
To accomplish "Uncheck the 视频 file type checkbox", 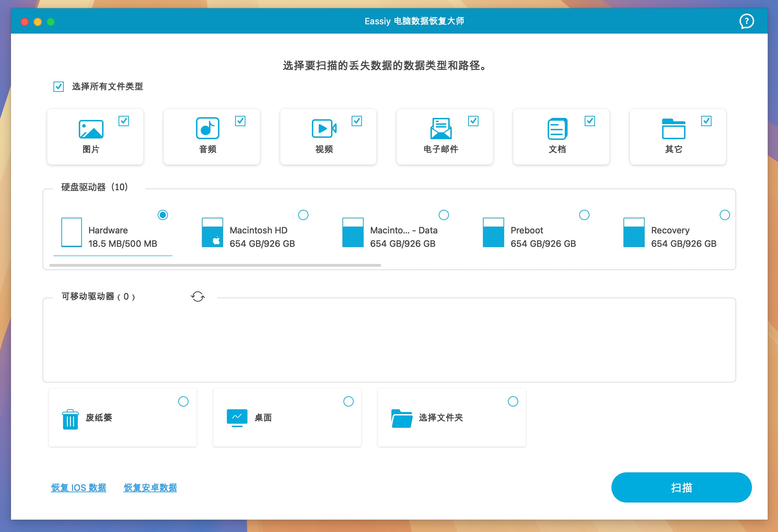I will (x=357, y=121).
